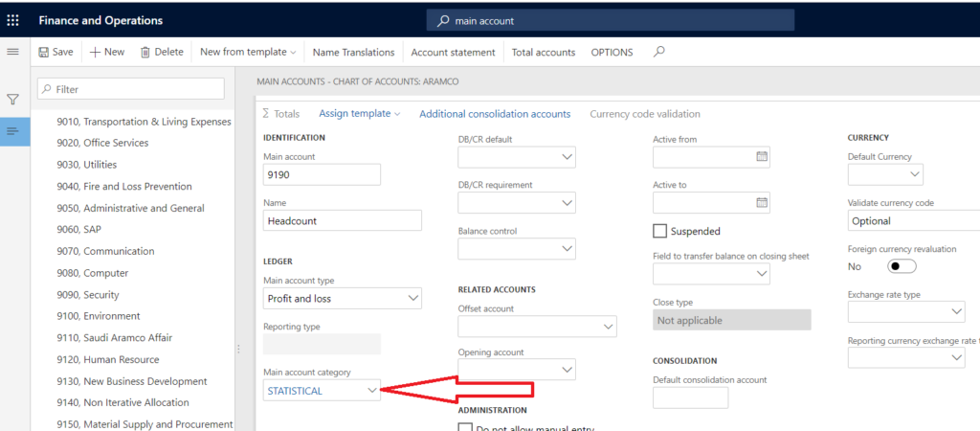Screen dimensions: 980x431
Task: Click the hamburger navigation menu icon
Action: [12, 52]
